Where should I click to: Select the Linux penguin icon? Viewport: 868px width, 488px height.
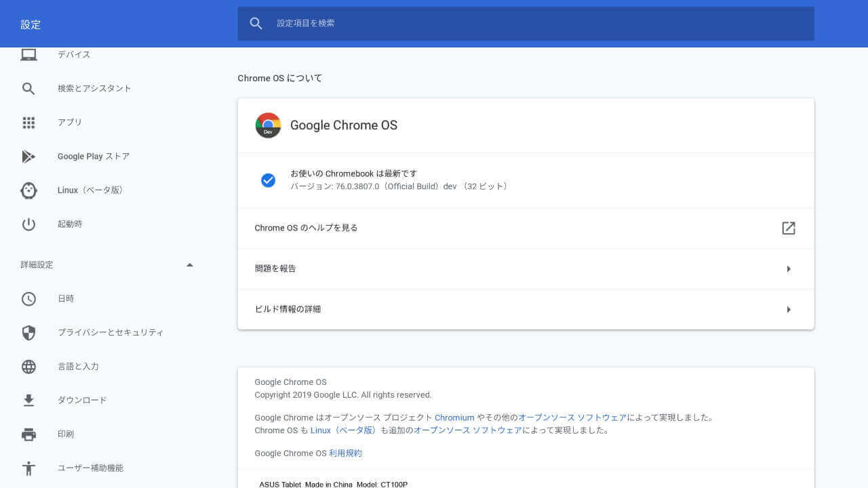click(x=28, y=190)
